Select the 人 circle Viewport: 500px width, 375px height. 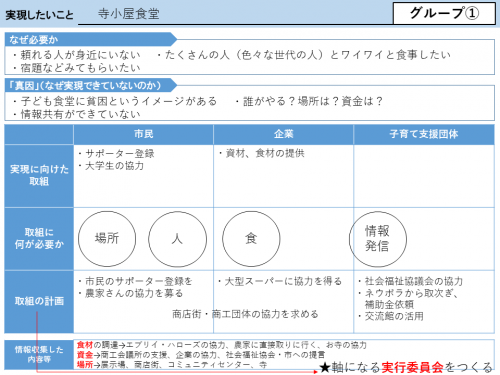(177, 239)
